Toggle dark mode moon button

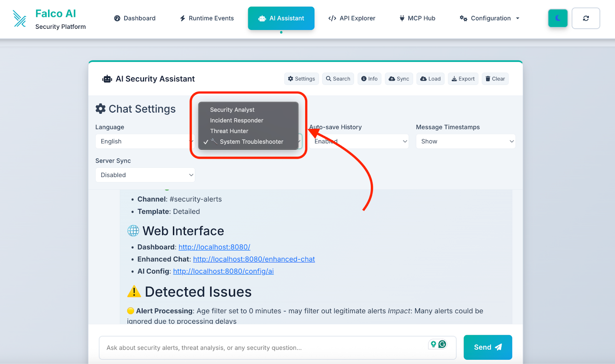(x=558, y=18)
